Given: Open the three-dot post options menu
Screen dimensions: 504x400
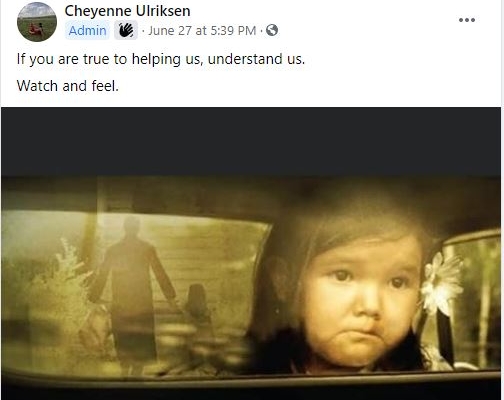Looking at the screenshot, I should 467,20.
